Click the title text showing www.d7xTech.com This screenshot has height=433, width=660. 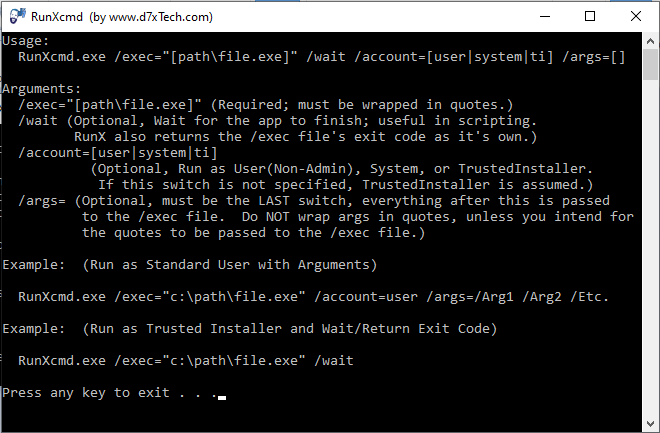pos(160,17)
